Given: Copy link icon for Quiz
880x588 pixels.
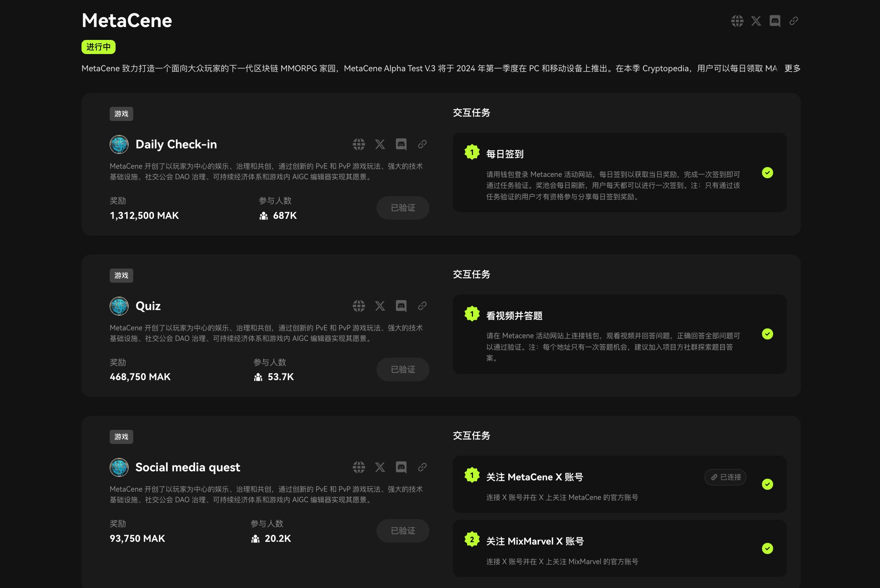Looking at the screenshot, I should pos(422,306).
